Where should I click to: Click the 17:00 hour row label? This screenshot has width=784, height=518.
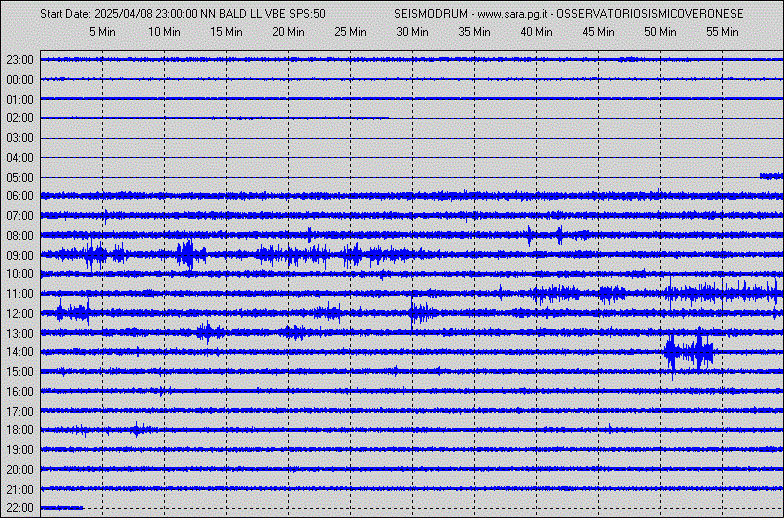pos(20,412)
